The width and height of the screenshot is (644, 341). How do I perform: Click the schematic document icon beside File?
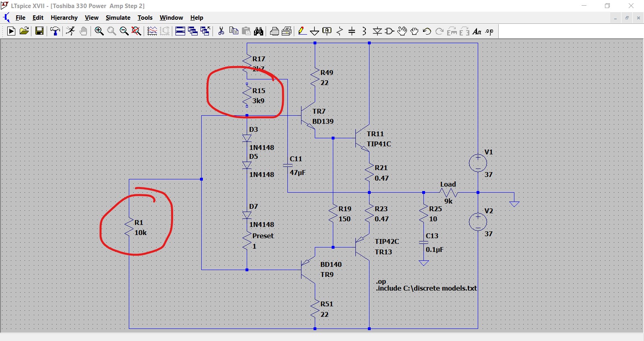tap(6, 18)
